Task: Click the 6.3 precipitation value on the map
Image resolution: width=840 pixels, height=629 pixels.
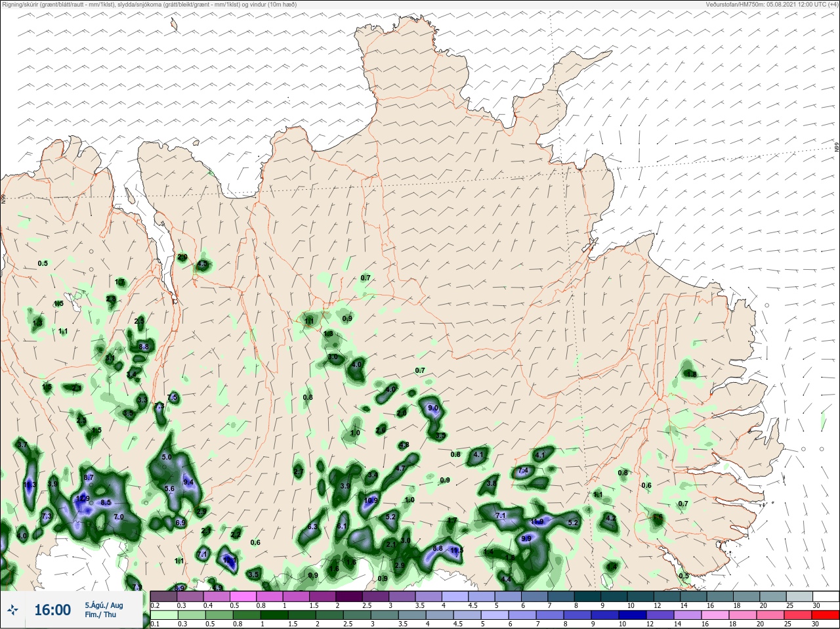Action: pyautogui.click(x=312, y=527)
